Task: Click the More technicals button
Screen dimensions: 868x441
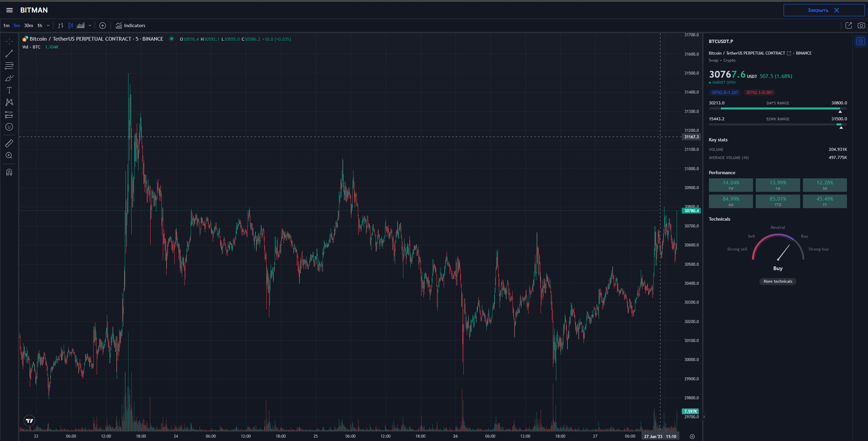Action: click(777, 281)
